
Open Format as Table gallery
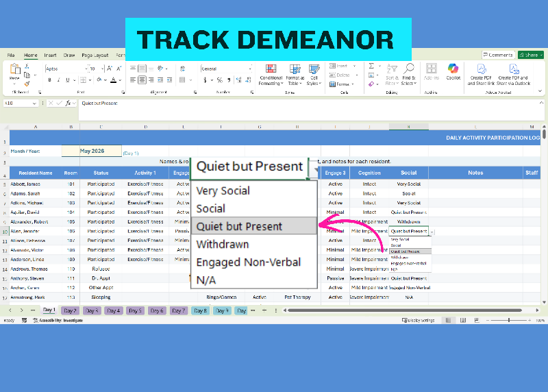point(295,75)
